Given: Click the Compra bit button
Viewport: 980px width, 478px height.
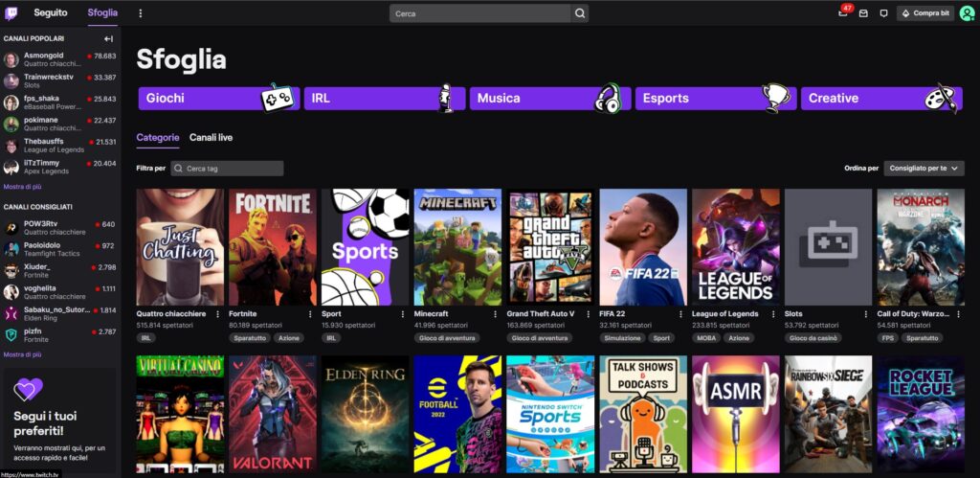Looking at the screenshot, I should click(x=925, y=13).
